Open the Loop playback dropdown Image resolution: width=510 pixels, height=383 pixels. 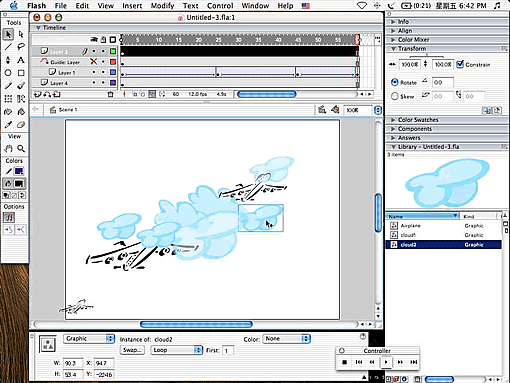coord(177,350)
